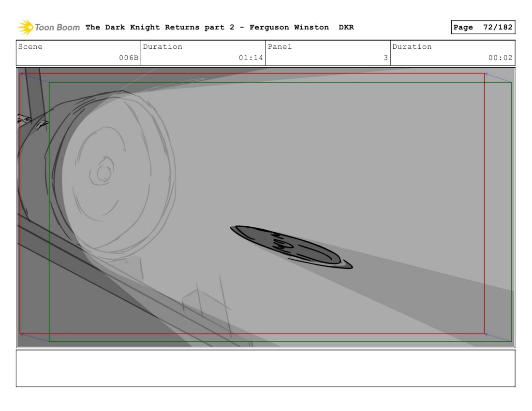Click the 'Page 72/182' box

483,27
